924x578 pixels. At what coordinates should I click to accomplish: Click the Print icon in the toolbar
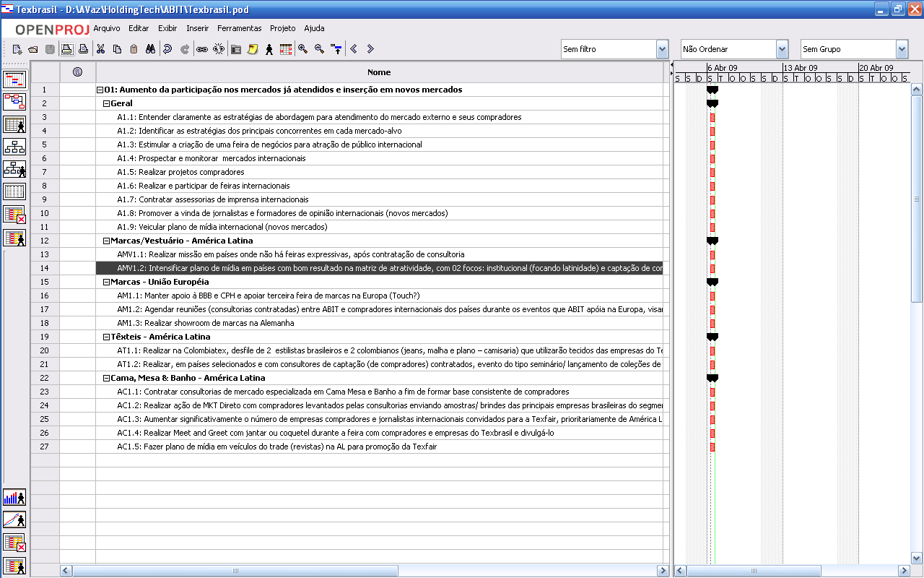66,49
